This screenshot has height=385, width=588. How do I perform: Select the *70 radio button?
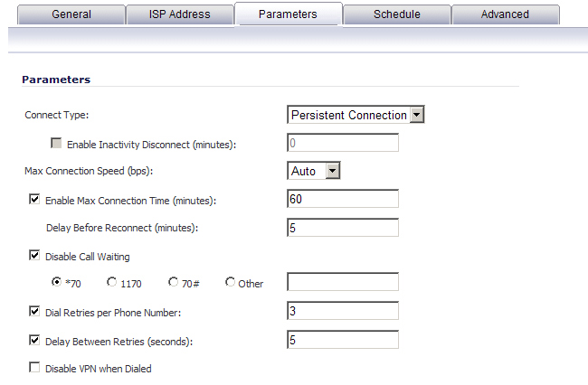(56, 282)
